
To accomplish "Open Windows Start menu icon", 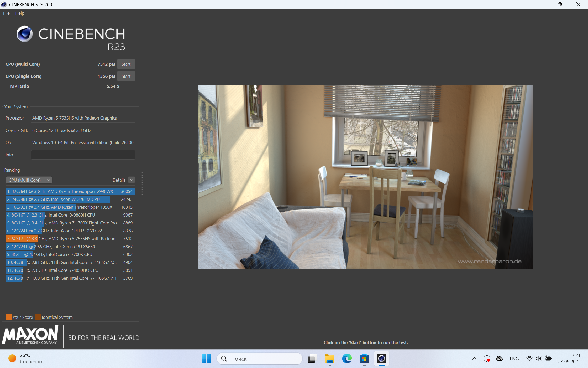I will point(206,359).
